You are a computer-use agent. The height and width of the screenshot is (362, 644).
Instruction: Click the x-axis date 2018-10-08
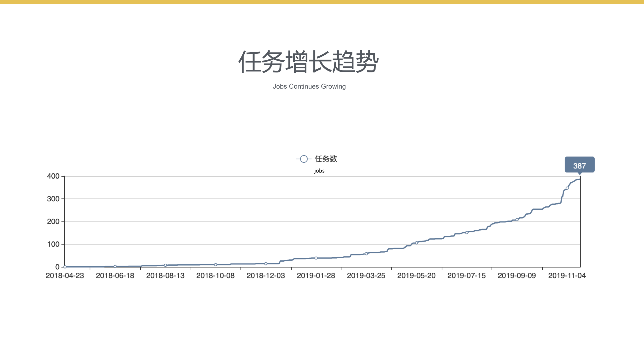(x=216, y=276)
